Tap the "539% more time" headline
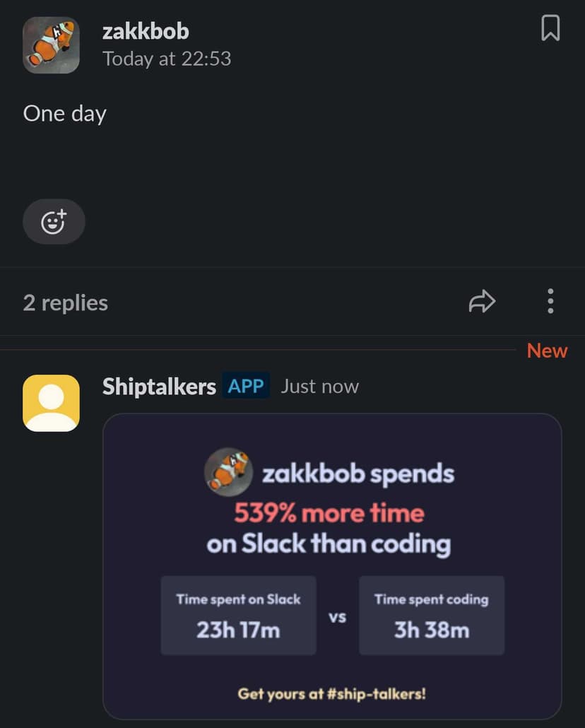585x728 pixels. (329, 513)
